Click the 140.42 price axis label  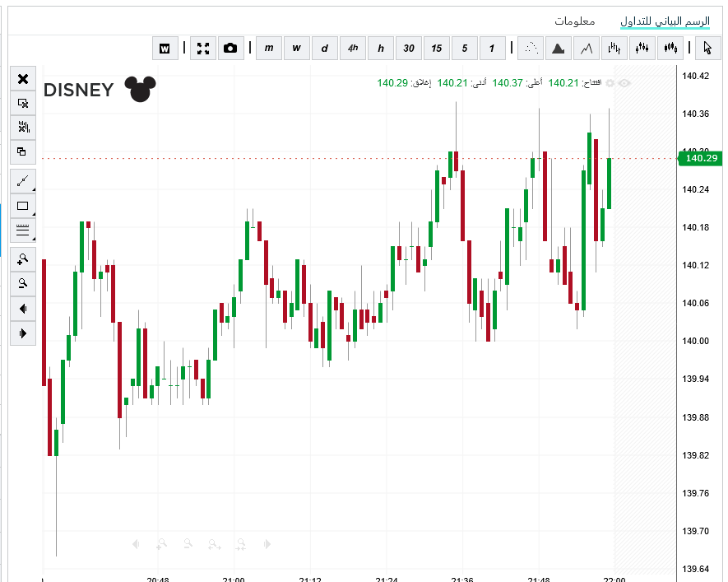pos(695,77)
